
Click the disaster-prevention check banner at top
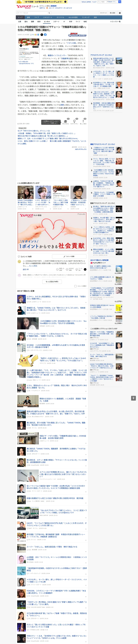point(41,2)
